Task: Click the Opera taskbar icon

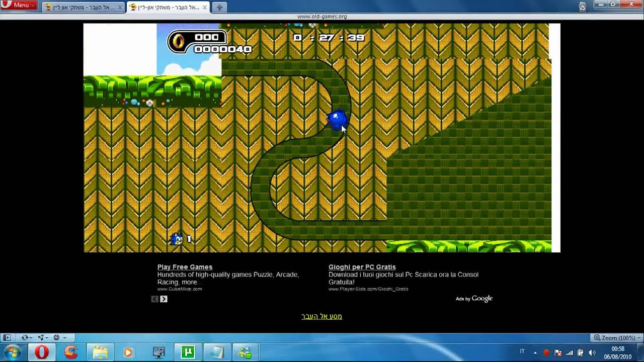Action: (42, 352)
